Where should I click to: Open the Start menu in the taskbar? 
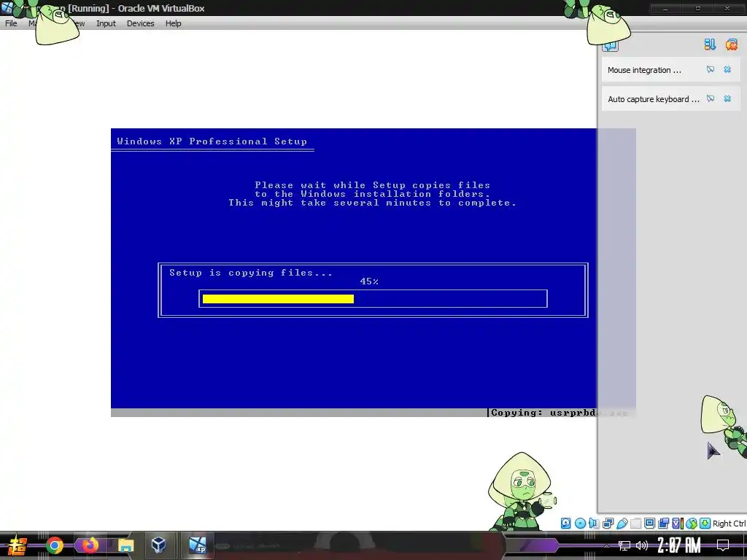(17, 545)
